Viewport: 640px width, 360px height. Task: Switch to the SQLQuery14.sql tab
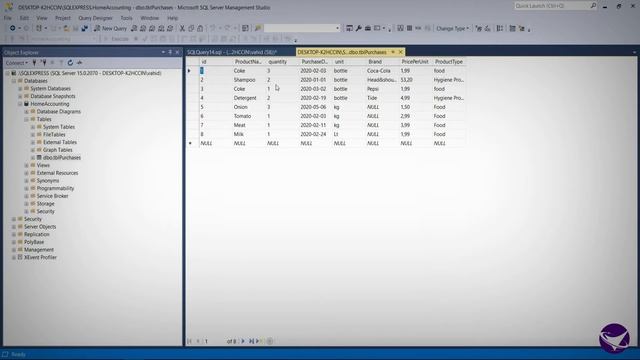coord(232,52)
